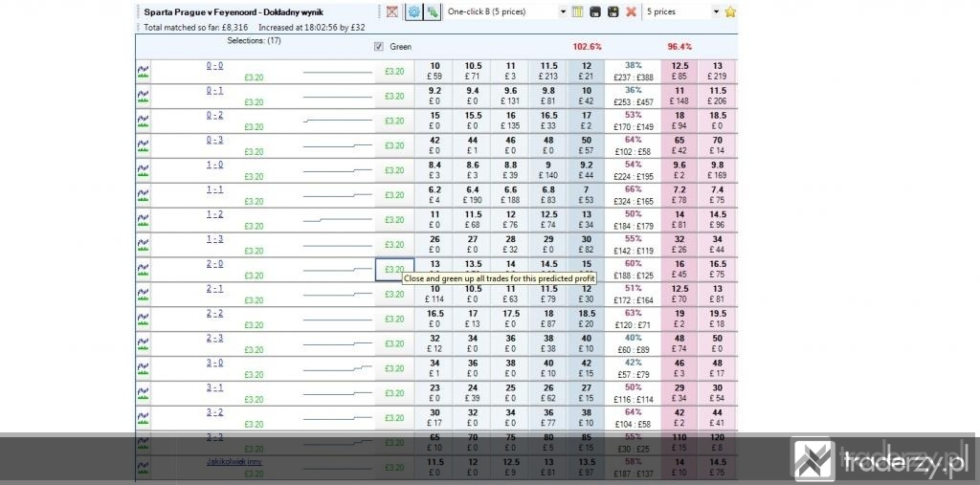Click lay price 12.5 in 0 - 0 row
The height and width of the screenshot is (485, 980).
tap(679, 71)
